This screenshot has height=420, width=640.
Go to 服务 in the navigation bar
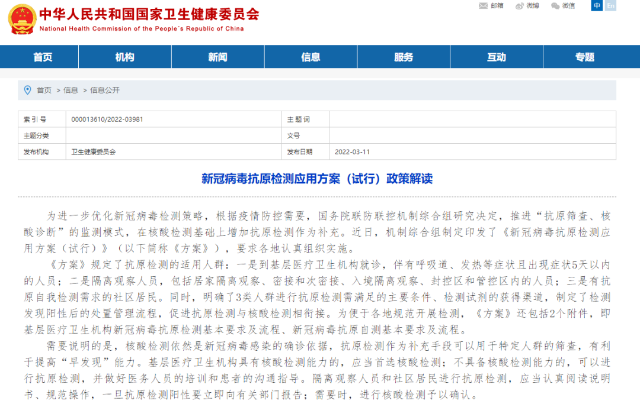403,57
